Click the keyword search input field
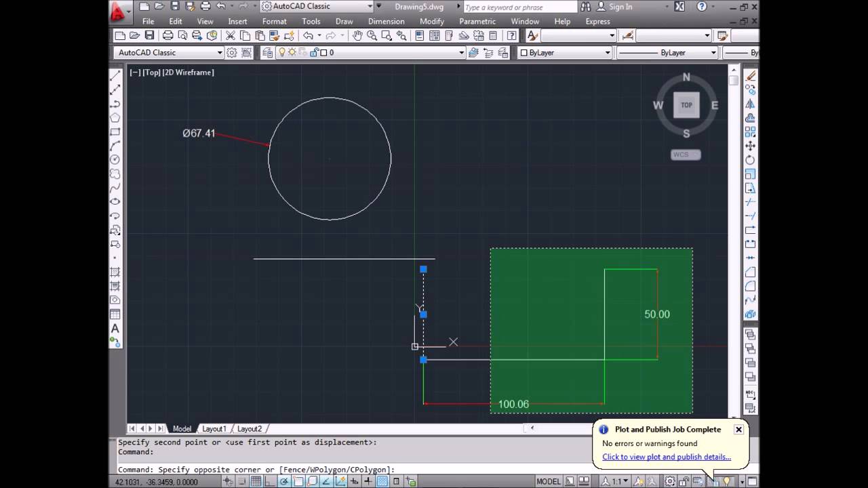The width and height of the screenshot is (868, 488). pyautogui.click(x=520, y=7)
